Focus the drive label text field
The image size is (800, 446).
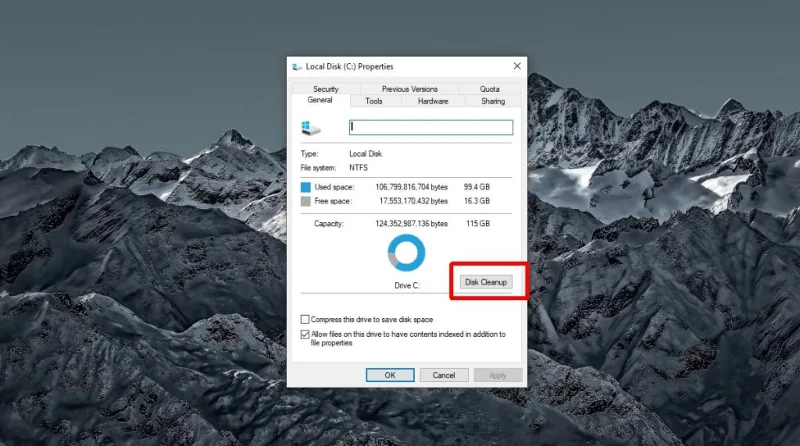click(431, 127)
